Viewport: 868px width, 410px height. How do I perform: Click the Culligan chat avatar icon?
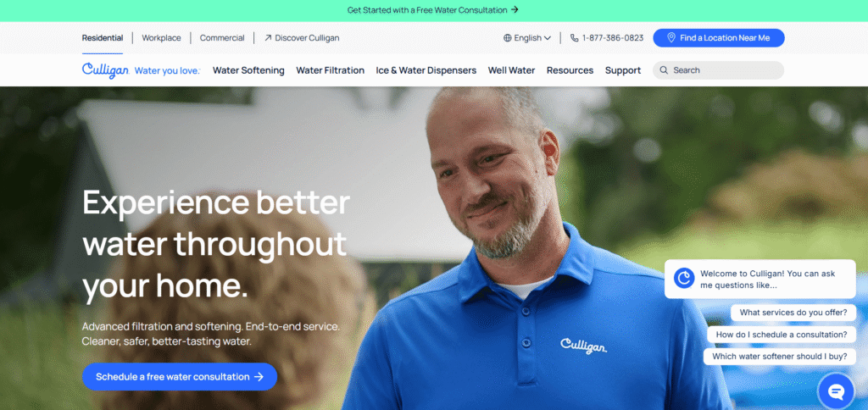coord(684,278)
